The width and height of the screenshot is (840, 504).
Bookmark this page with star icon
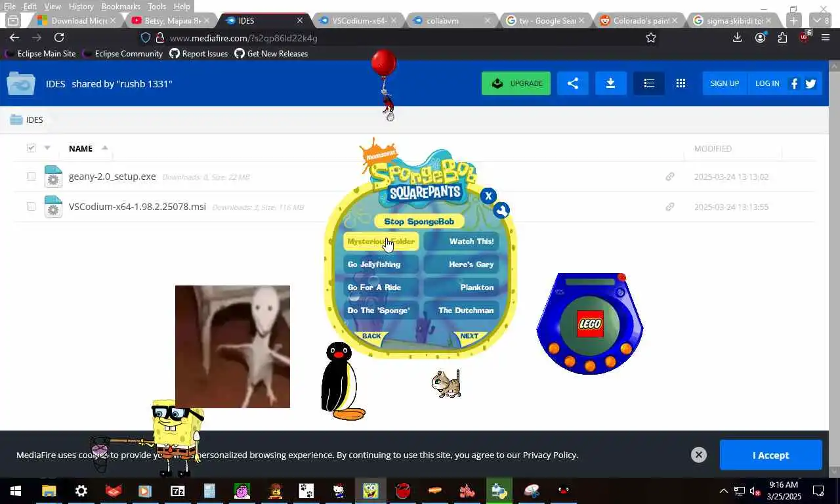(x=650, y=38)
